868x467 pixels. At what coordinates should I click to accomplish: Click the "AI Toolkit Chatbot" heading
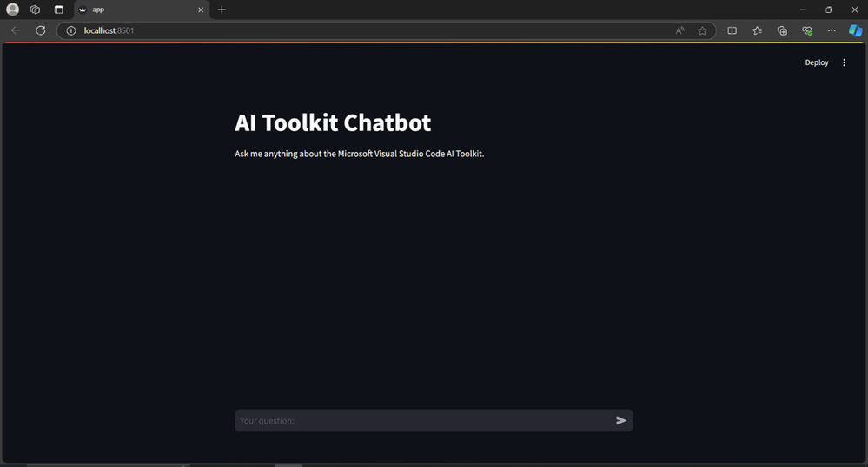333,123
